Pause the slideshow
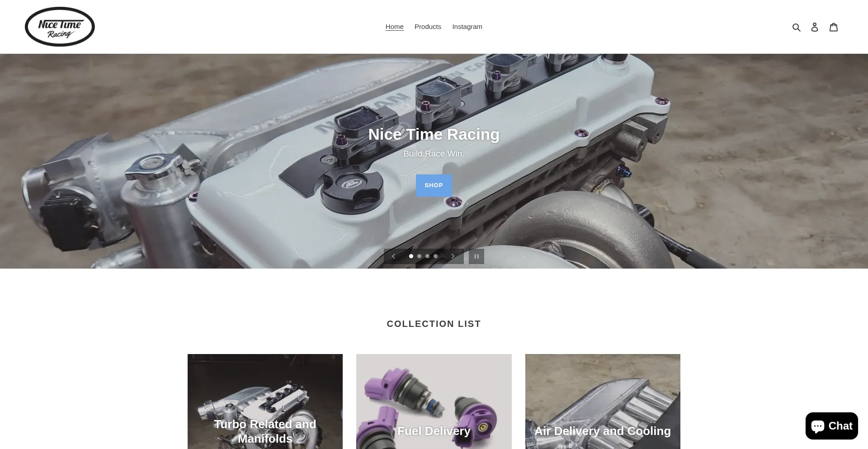Image resolution: width=868 pixels, height=449 pixels. 476,256
